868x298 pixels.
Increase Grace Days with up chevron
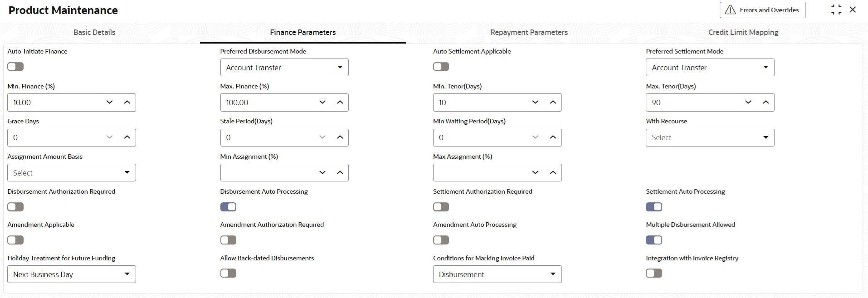point(127,137)
